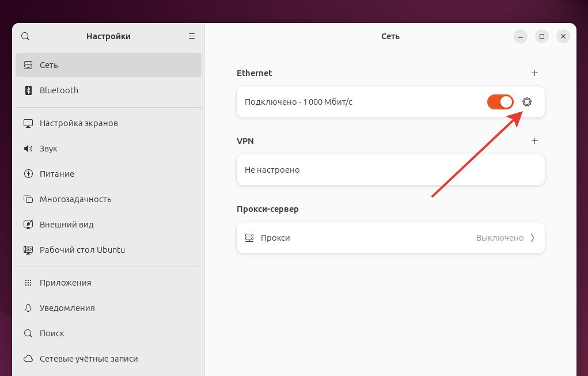The image size is (588, 376).
Task: Open the Звук settings panel
Action: click(108, 149)
